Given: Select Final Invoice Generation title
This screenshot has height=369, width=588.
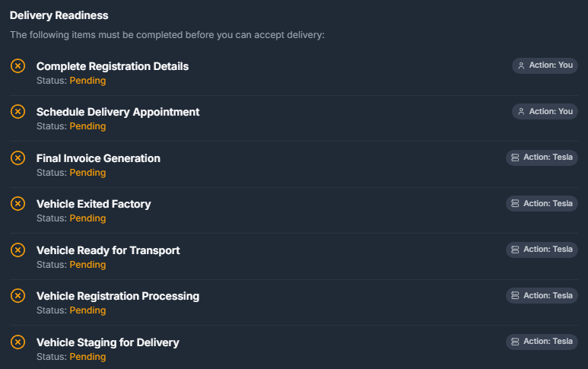Looking at the screenshot, I should tap(98, 158).
